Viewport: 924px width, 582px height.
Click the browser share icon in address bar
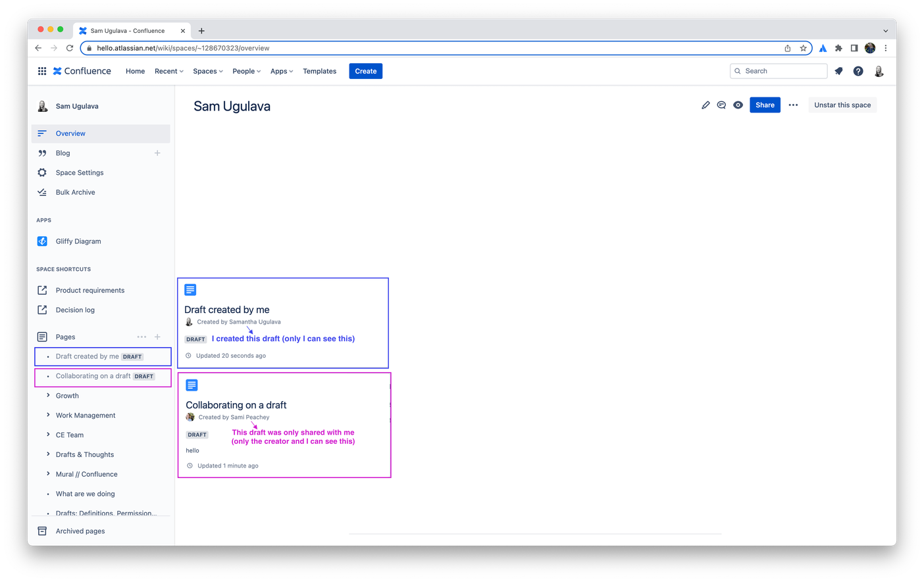pyautogui.click(x=787, y=48)
